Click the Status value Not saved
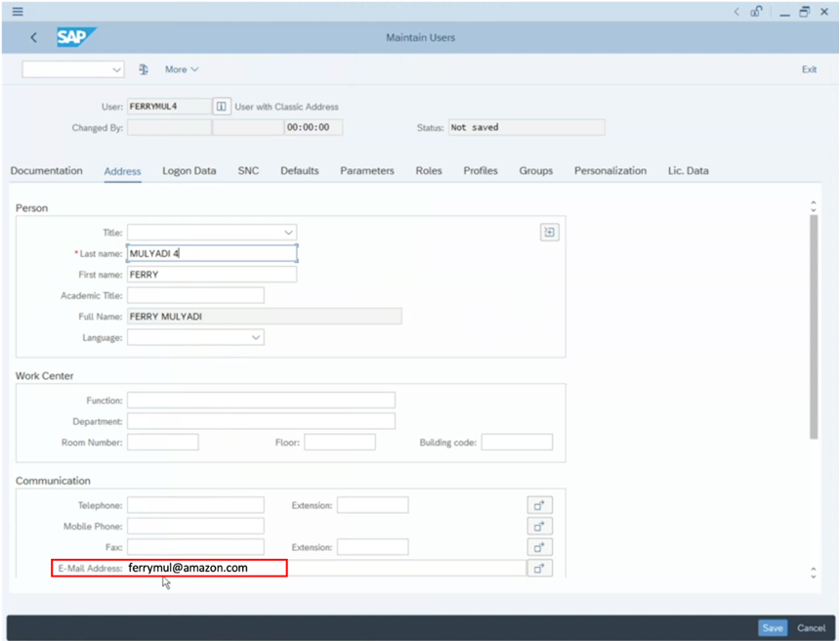 526,127
